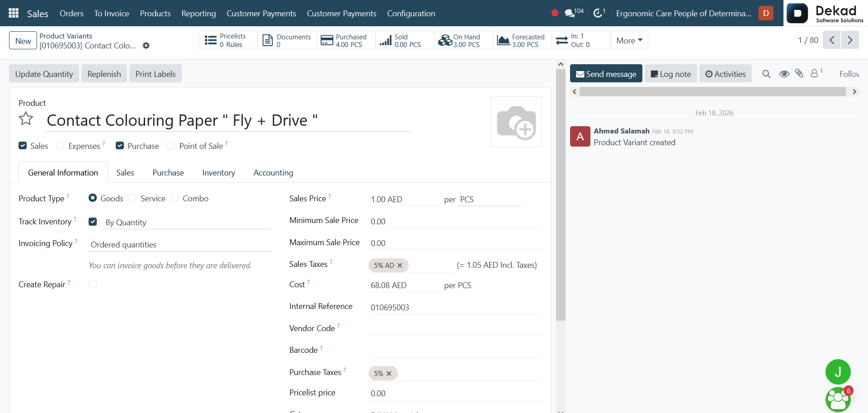Mark product as favorite with star
This screenshot has width=868, height=413.
coord(26,119)
